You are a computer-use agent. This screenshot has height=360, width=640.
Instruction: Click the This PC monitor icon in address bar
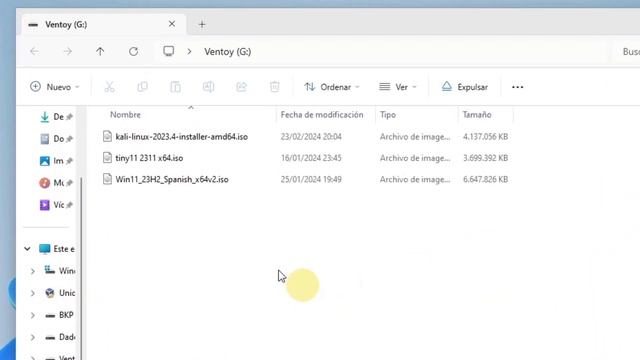click(169, 51)
